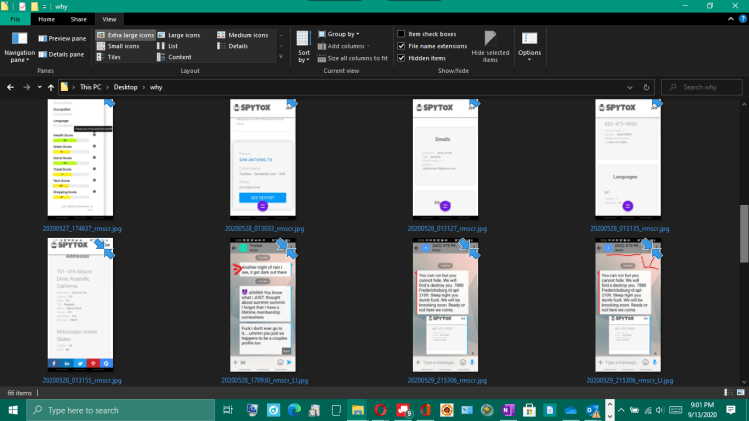Image resolution: width=749 pixels, height=421 pixels.
Task: Launch Opera from the taskbar
Action: coord(380,410)
